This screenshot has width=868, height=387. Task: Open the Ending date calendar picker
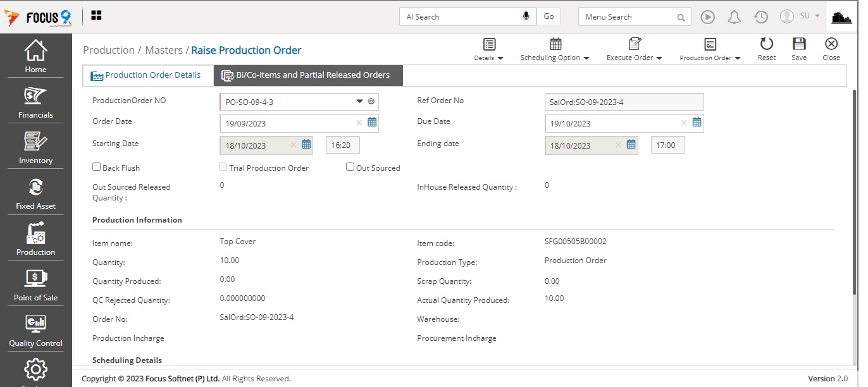(x=631, y=145)
